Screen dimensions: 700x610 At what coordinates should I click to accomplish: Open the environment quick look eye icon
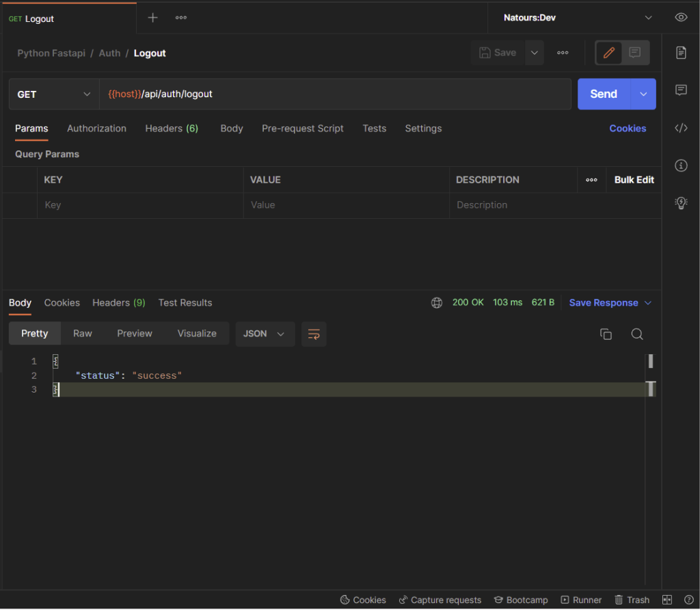(681, 17)
